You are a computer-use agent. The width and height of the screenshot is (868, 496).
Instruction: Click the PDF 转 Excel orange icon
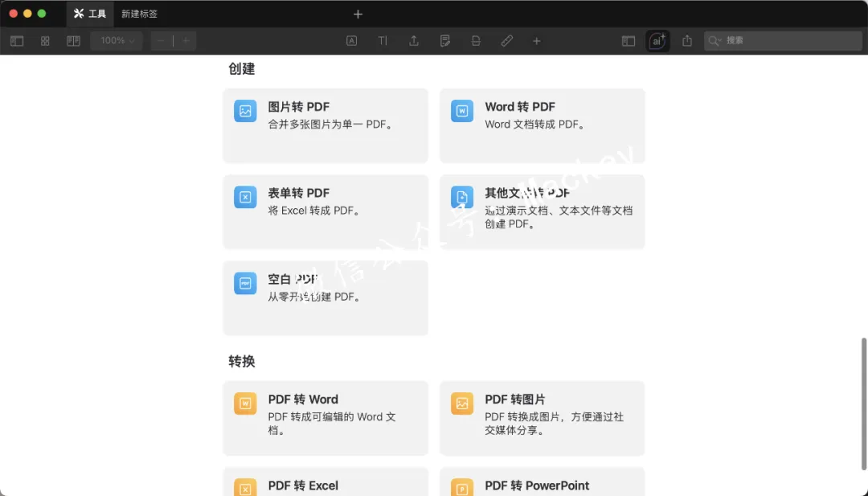click(x=245, y=487)
